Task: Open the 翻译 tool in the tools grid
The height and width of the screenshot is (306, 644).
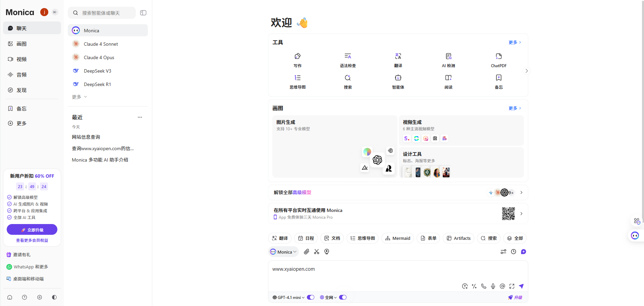Action: click(x=398, y=60)
